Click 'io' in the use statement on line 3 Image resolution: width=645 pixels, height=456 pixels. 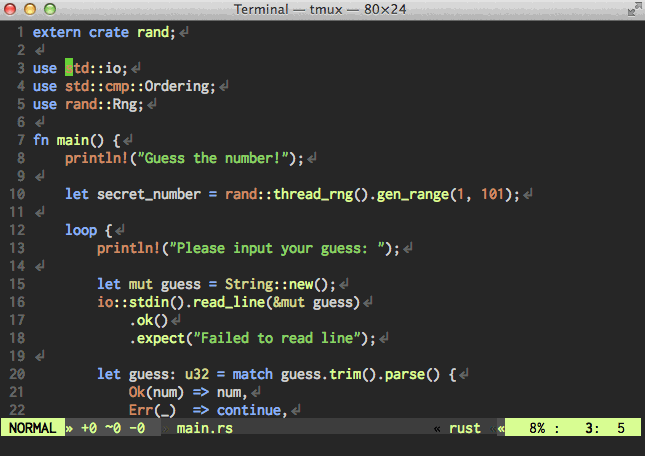[x=113, y=68]
